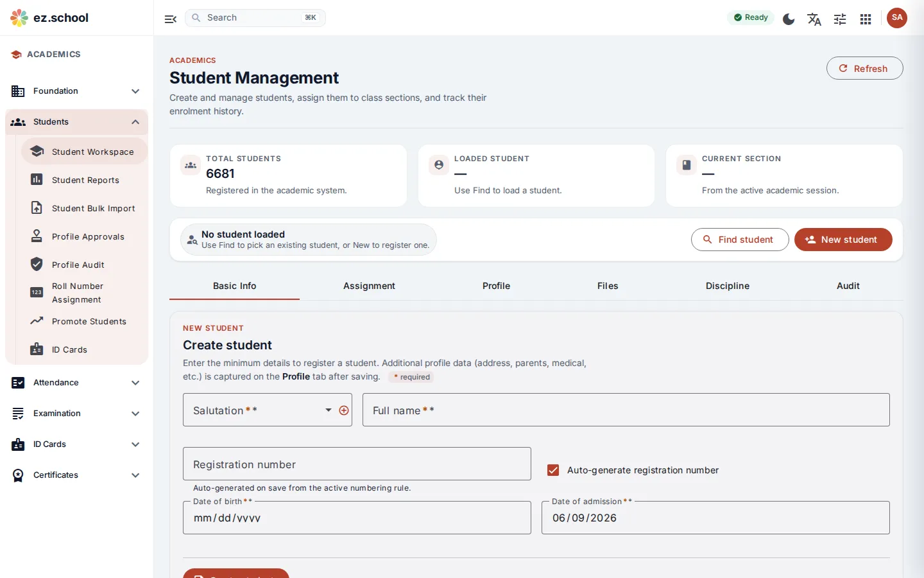Image resolution: width=924 pixels, height=578 pixels.
Task: Click the Attendance checklist icon
Action: click(x=18, y=383)
